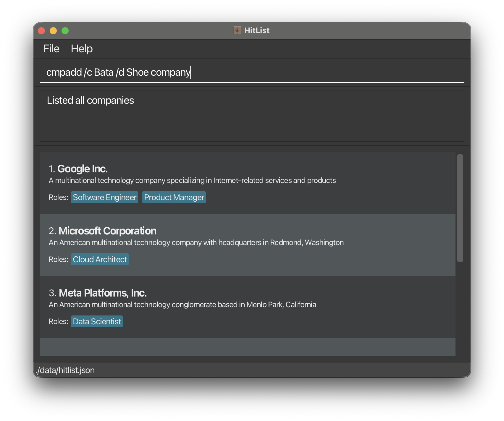504x421 pixels.
Task: Click the Data Scientist role tag
Action: tap(97, 322)
